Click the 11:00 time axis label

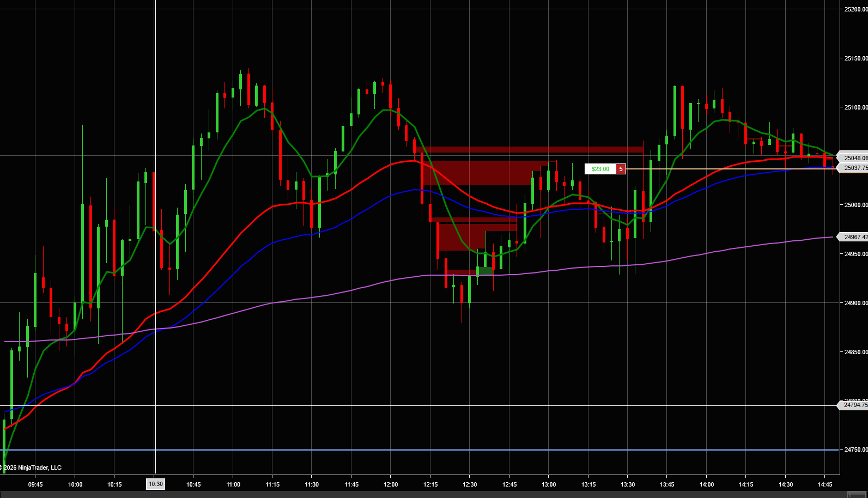coord(233,484)
